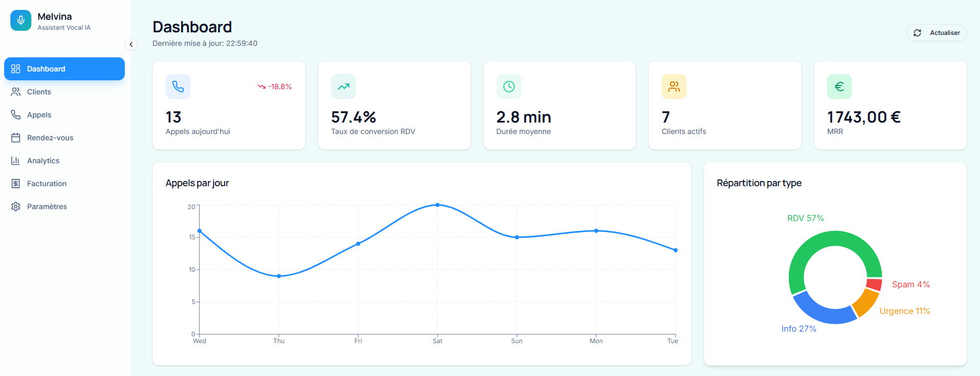Image resolution: width=980 pixels, height=376 pixels.
Task: Click the 1 743,00 € MRR value
Action: pyautogui.click(x=864, y=117)
